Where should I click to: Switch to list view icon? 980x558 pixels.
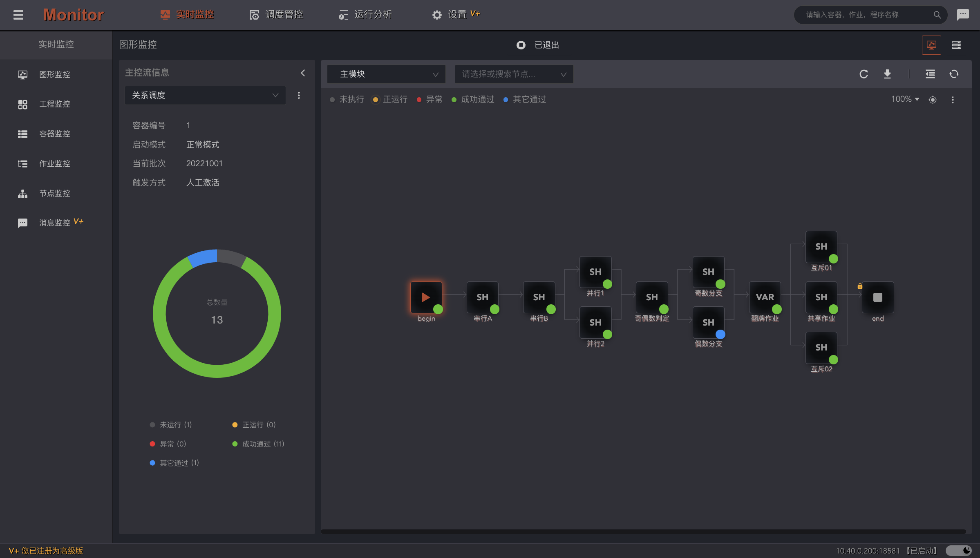(956, 45)
